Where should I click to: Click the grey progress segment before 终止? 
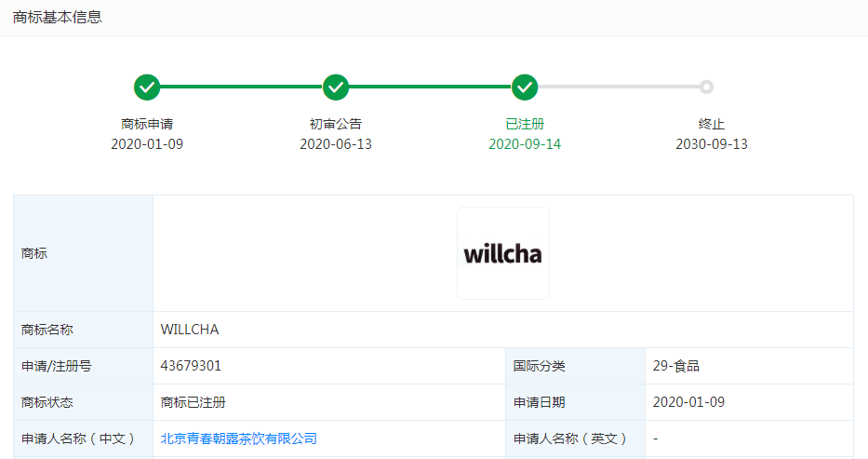pyautogui.click(x=619, y=88)
